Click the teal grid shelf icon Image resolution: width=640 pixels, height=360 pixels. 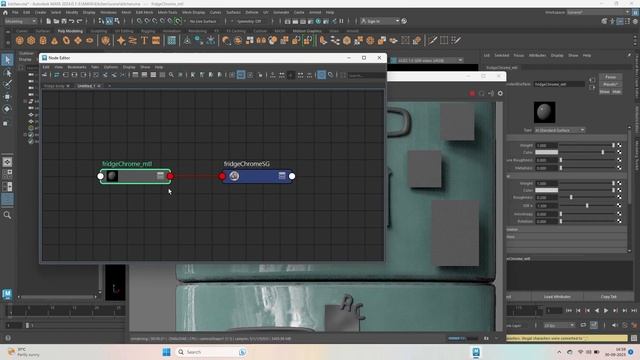click(172, 40)
